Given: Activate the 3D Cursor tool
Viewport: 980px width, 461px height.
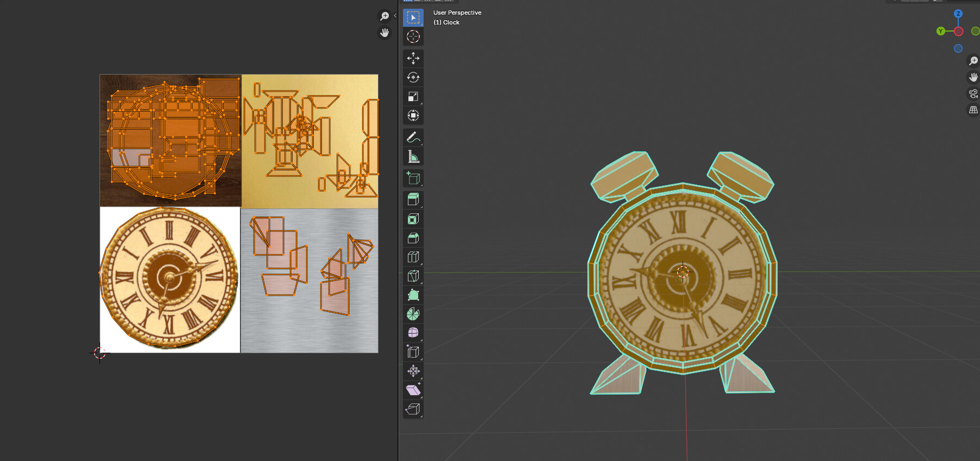Looking at the screenshot, I should (x=413, y=36).
